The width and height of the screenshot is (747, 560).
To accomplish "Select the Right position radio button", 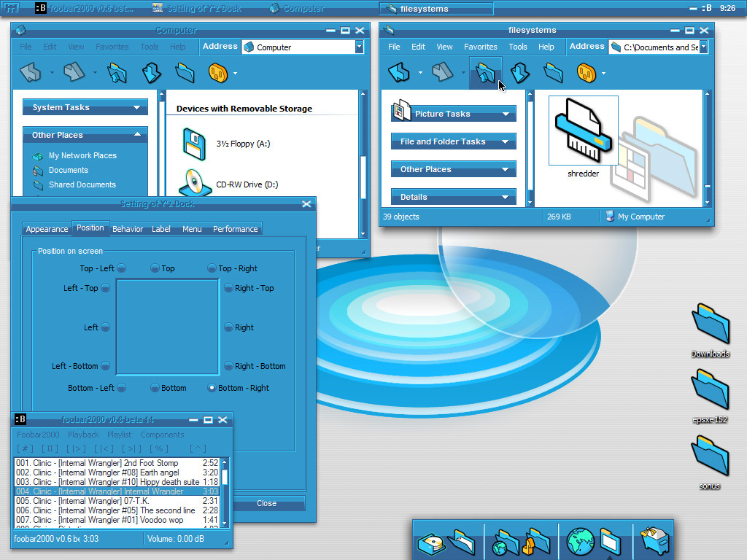I will (228, 327).
